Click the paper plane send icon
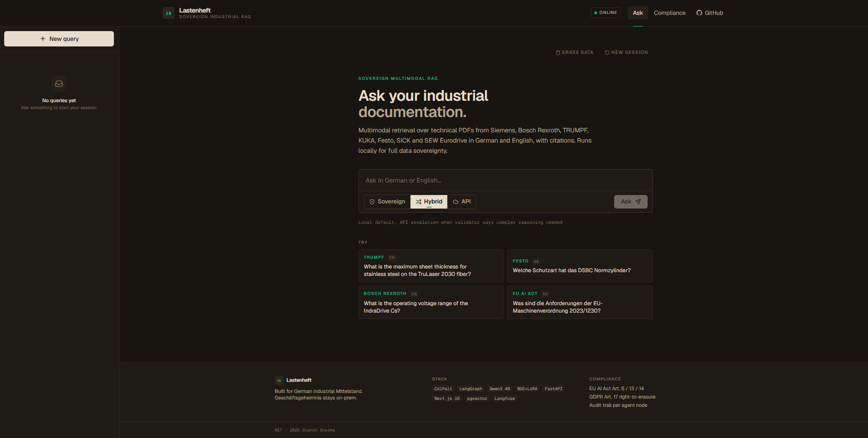Image resolution: width=868 pixels, height=438 pixels. [x=638, y=202]
